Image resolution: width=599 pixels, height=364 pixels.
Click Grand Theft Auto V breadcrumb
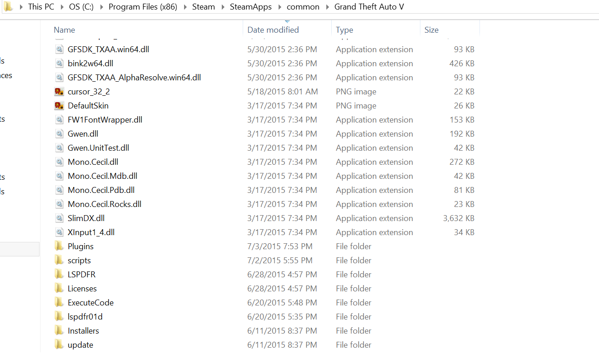(x=369, y=7)
